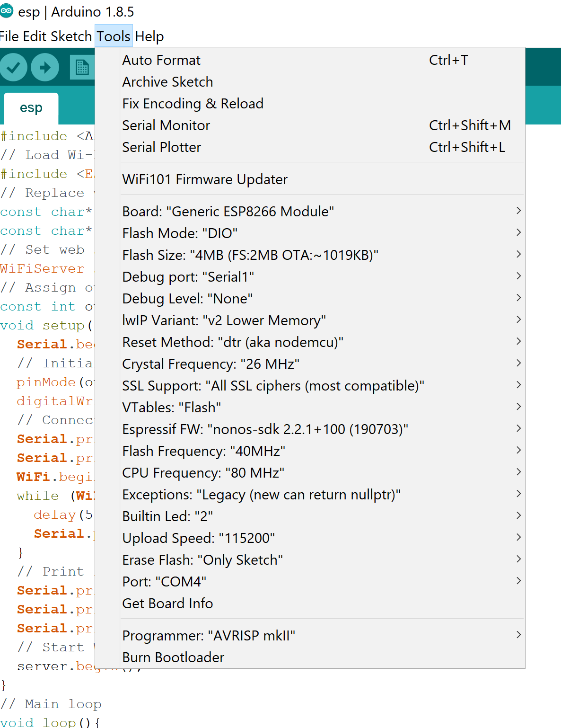Image resolution: width=561 pixels, height=728 pixels.
Task: Select the esp sketch tab
Action: point(31,108)
